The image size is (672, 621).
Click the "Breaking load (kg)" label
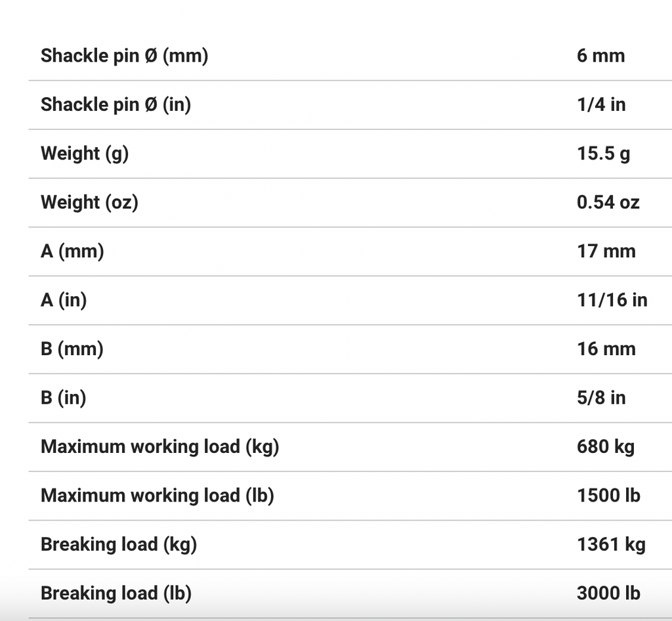point(119,544)
